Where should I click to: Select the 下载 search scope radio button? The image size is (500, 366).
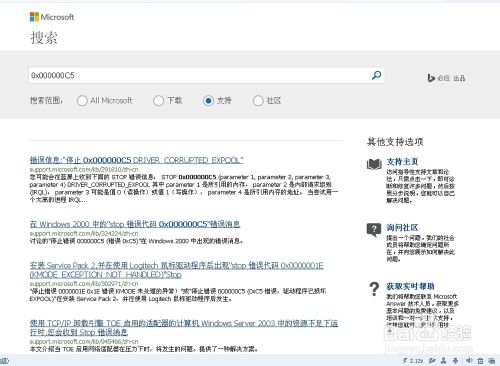tap(158, 100)
